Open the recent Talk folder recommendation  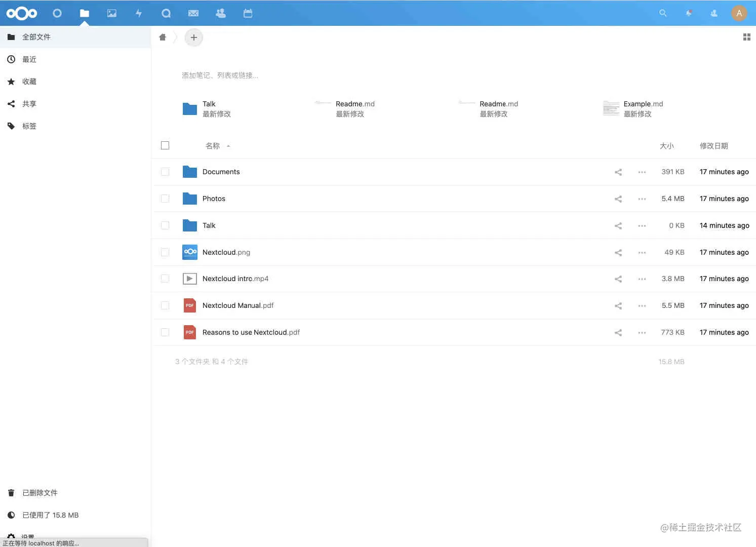pos(207,109)
